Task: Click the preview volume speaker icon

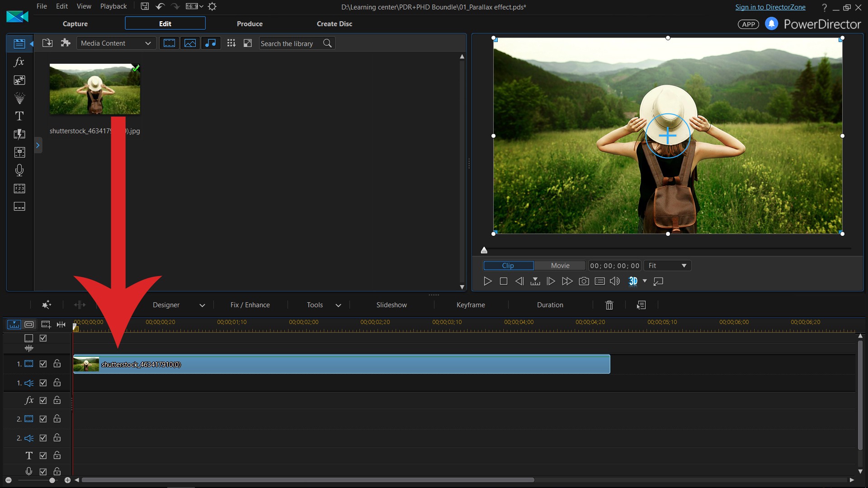Action: (615, 281)
